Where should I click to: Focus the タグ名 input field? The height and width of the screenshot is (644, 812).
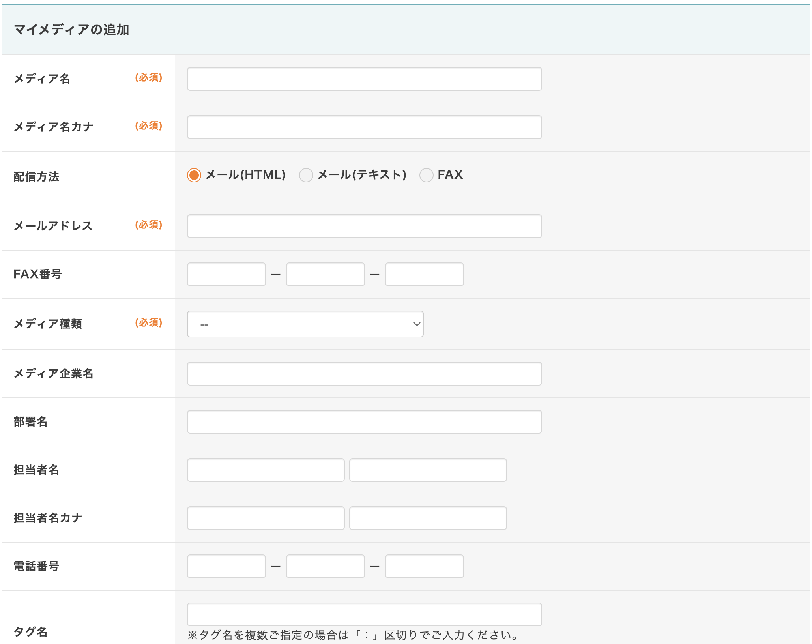[364, 614]
